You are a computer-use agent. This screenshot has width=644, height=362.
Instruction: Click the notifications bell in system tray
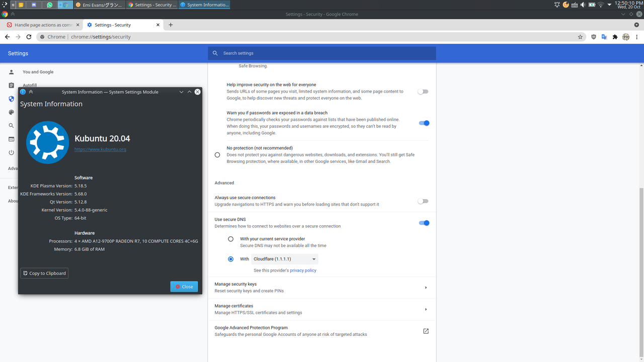point(557,5)
